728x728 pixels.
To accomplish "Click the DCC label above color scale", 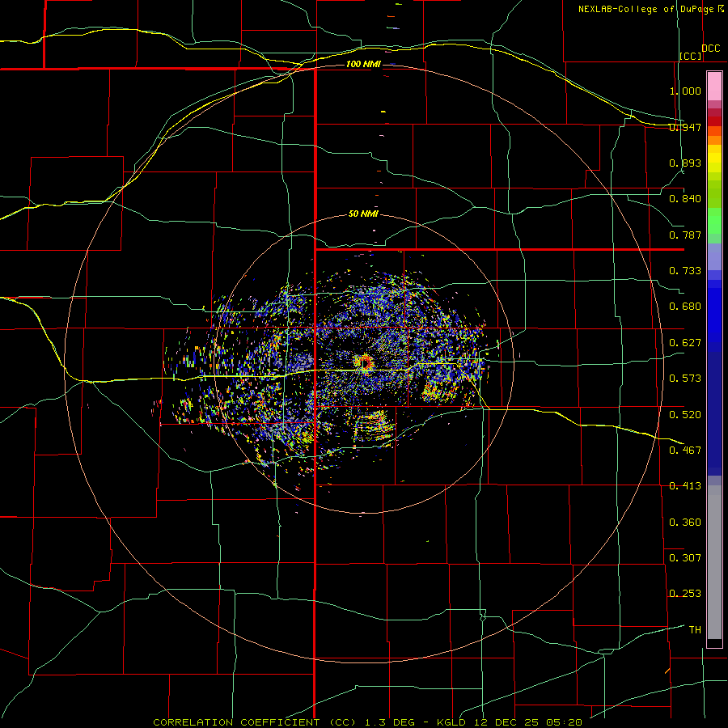I will (710, 49).
